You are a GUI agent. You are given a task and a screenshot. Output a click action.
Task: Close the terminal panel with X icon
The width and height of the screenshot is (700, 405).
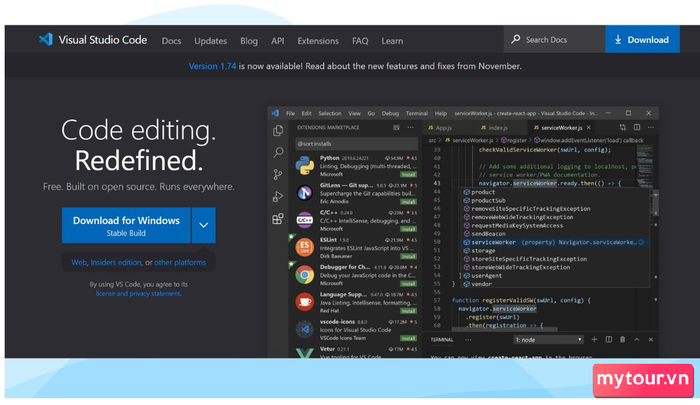pos(651,340)
